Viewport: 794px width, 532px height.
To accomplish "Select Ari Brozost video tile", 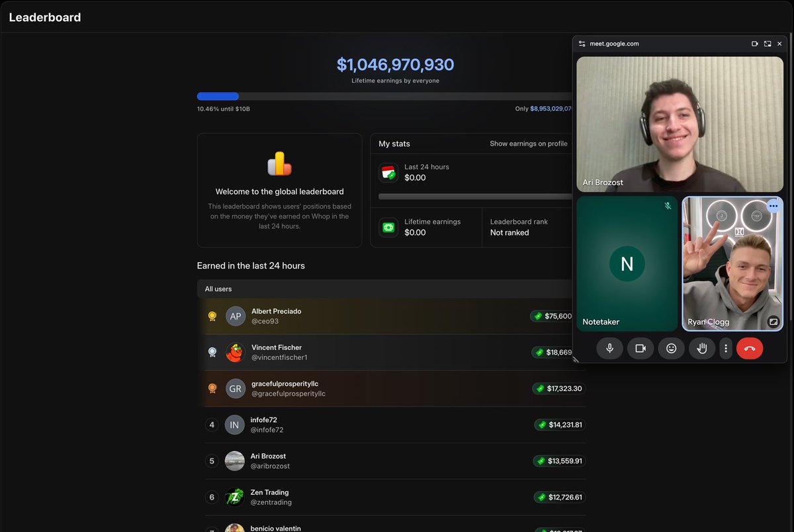I will (680, 124).
